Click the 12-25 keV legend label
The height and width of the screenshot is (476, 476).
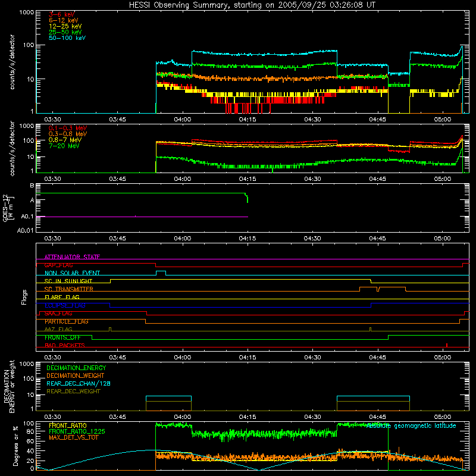click(65, 26)
